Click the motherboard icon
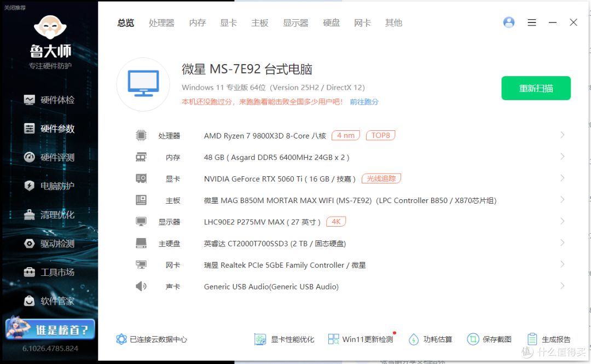The height and width of the screenshot is (364, 591). tap(141, 200)
